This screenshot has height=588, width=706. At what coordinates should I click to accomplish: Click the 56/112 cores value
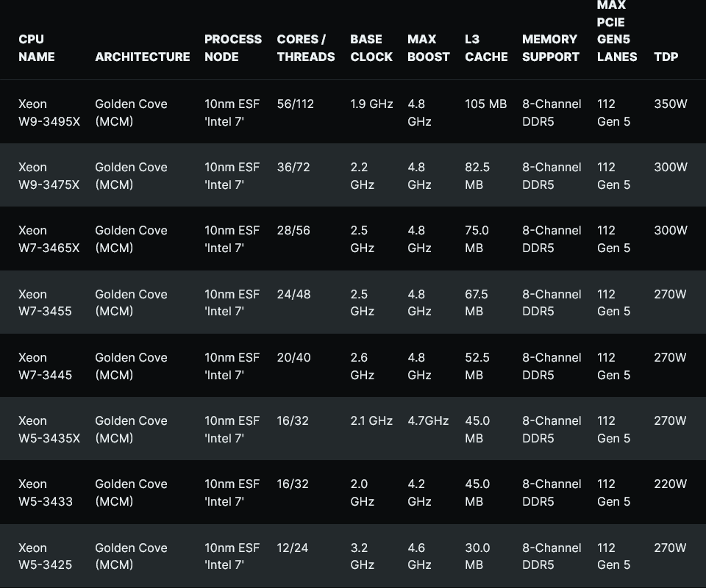tap(295, 104)
